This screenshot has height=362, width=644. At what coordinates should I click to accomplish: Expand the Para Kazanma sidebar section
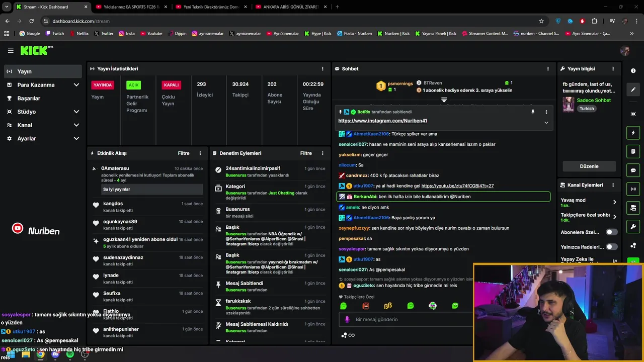76,85
